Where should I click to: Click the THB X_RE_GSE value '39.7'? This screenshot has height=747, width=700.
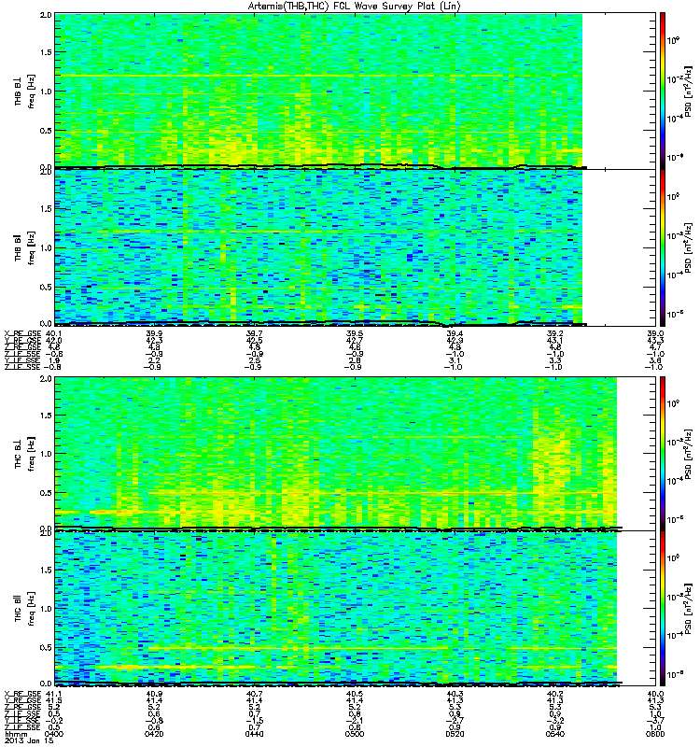point(254,333)
